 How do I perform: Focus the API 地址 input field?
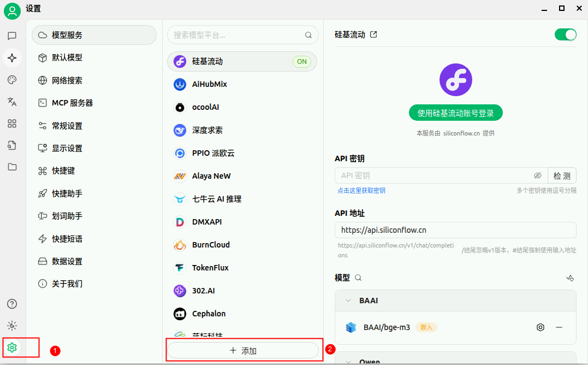[455, 230]
